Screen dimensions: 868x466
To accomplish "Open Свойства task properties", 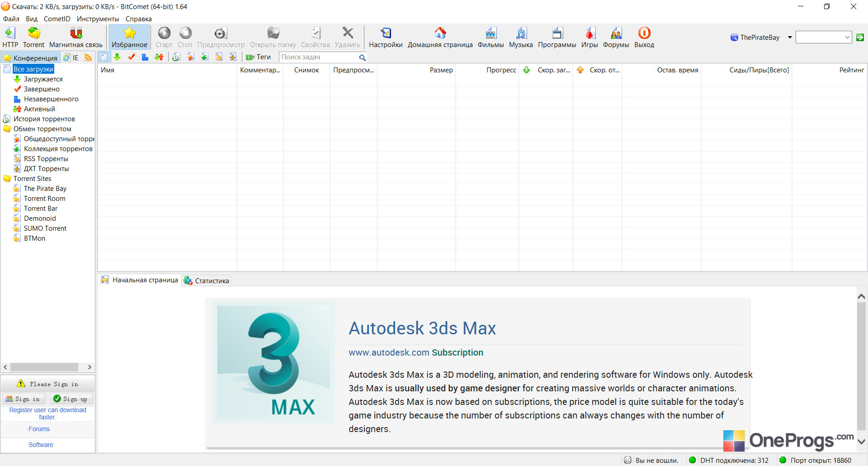I will point(316,37).
